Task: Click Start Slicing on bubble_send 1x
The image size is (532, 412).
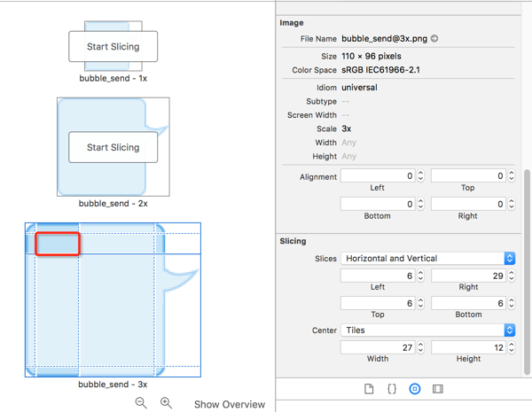Action: (113, 46)
